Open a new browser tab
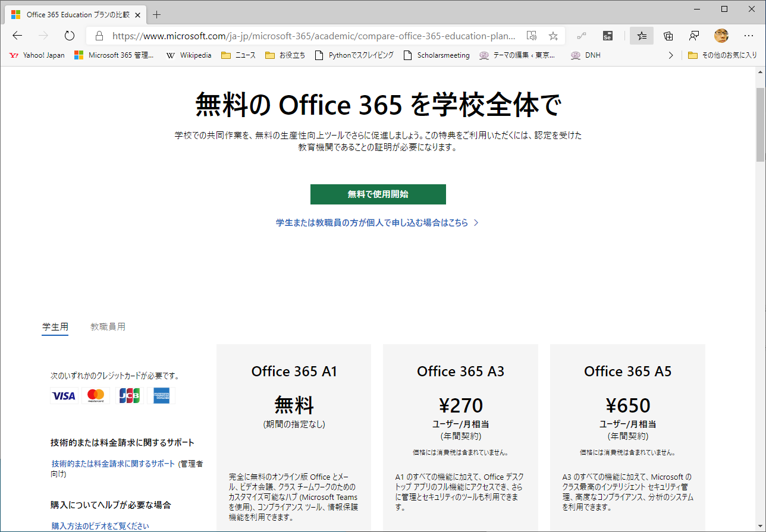The height and width of the screenshot is (532, 766). tap(157, 14)
